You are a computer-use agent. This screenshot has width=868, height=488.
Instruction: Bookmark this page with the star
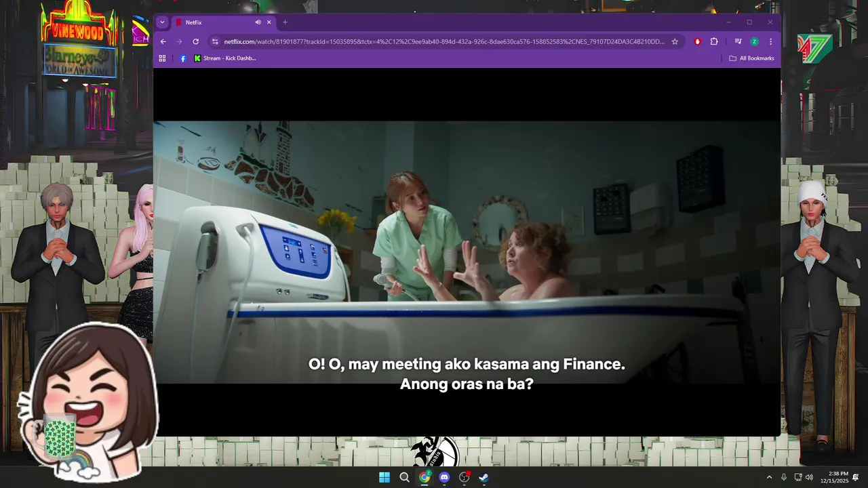[675, 41]
